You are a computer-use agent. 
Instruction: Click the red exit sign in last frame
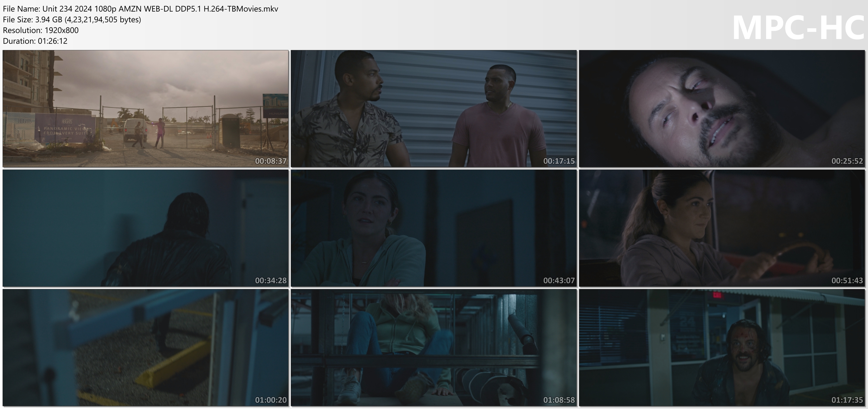(718, 295)
